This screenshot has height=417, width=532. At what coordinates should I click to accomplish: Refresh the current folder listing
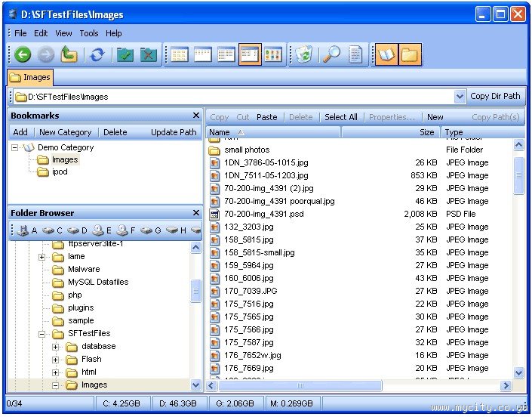97,54
